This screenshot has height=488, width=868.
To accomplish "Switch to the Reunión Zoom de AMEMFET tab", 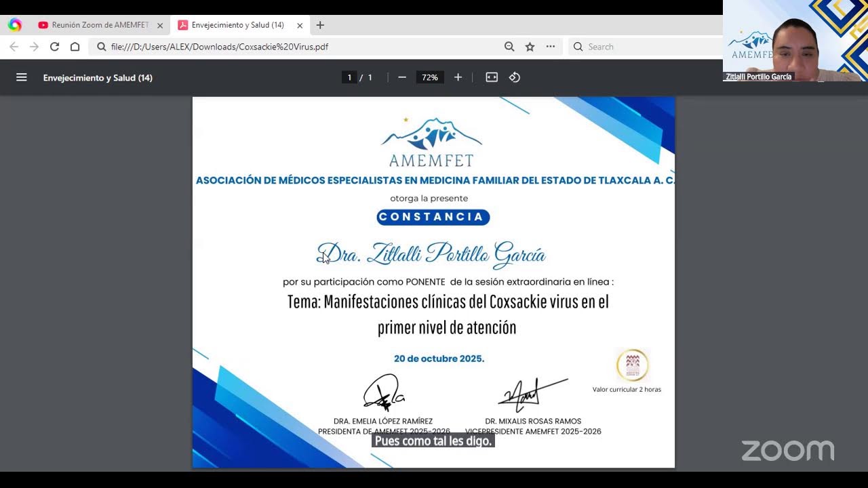I will pos(100,25).
